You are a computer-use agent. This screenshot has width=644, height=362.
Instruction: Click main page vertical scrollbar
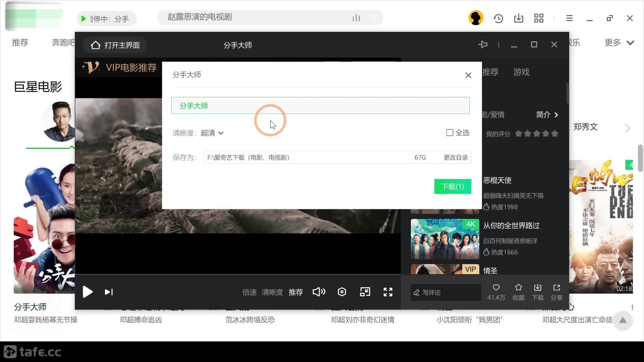(640, 158)
